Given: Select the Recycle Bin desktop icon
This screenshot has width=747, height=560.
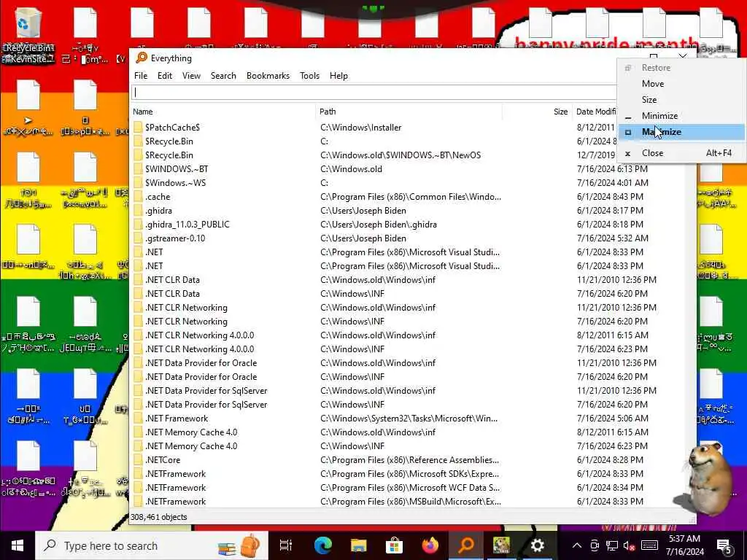Looking at the screenshot, I should (x=28, y=37).
